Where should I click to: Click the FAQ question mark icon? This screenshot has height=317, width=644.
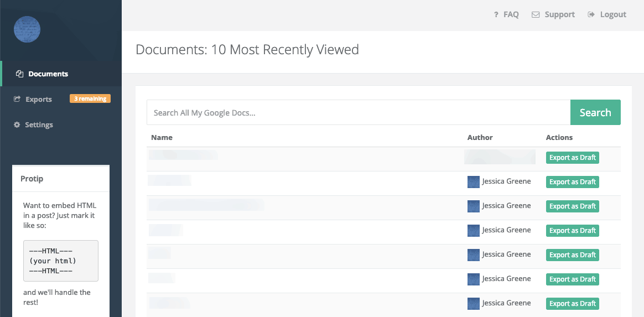point(496,15)
